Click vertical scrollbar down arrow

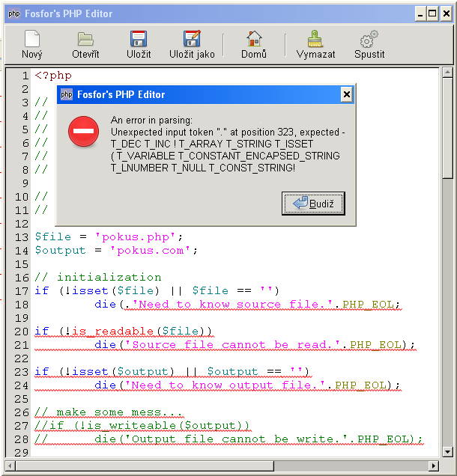pyautogui.click(x=447, y=452)
